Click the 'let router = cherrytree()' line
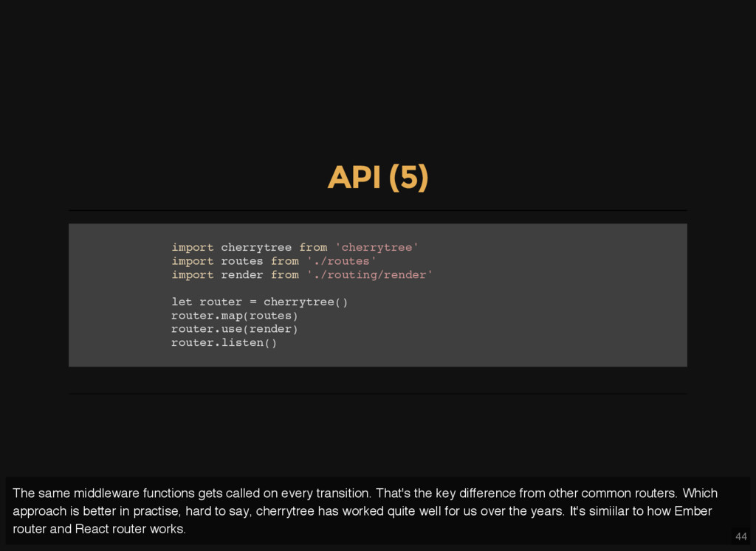 click(x=259, y=302)
